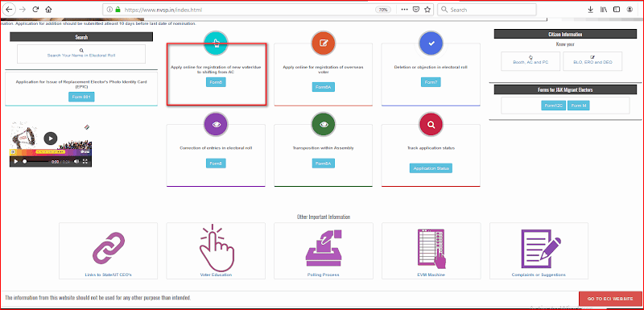This screenshot has height=310, width=644.
Task: Click the Form8A button
Action: (x=324, y=163)
